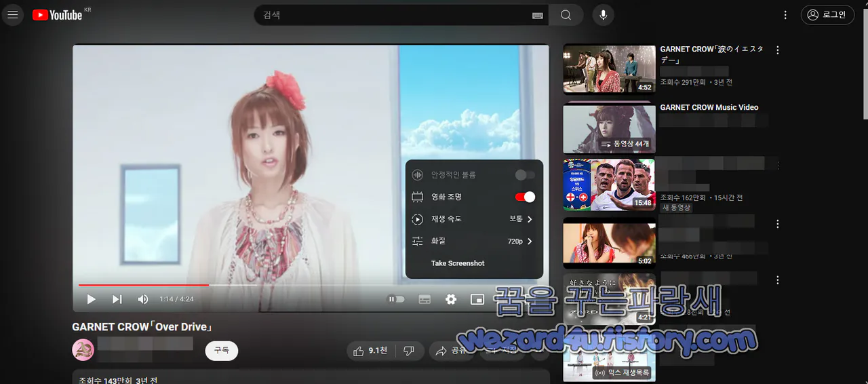Toggle the autoplay switch in player bar

396,299
